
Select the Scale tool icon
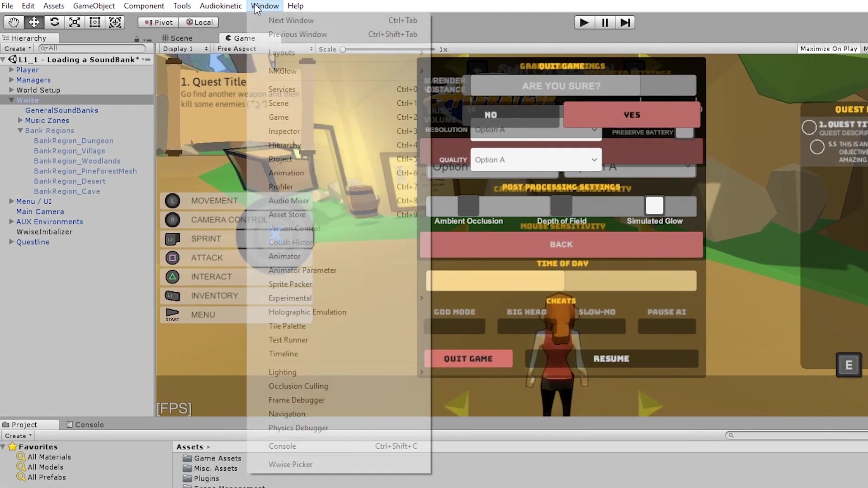pyautogui.click(x=75, y=22)
